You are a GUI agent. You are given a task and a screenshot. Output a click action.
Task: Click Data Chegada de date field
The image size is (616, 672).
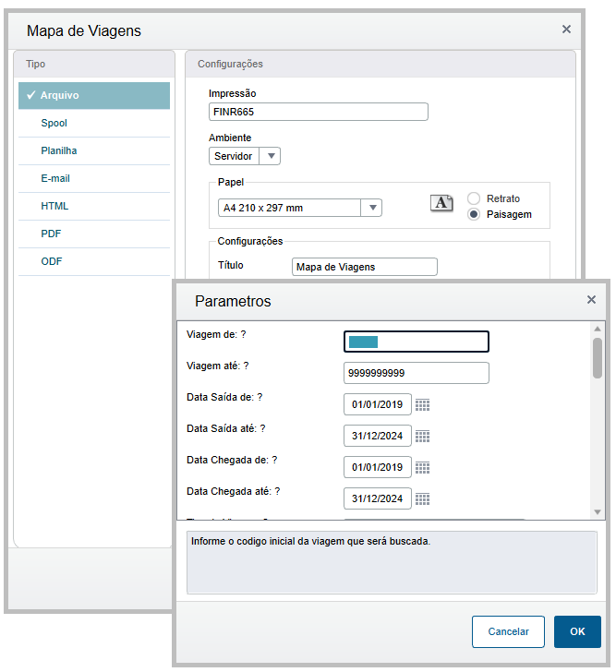click(377, 467)
